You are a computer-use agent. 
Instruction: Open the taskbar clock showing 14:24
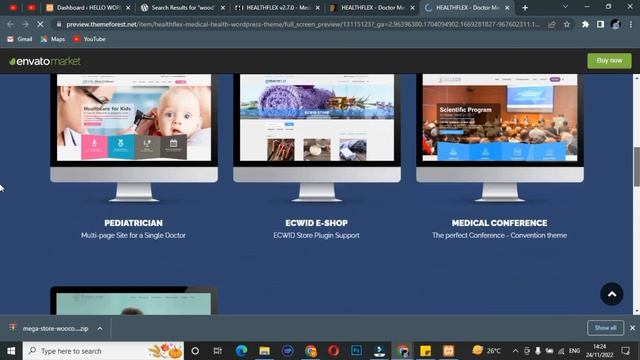[600, 351]
